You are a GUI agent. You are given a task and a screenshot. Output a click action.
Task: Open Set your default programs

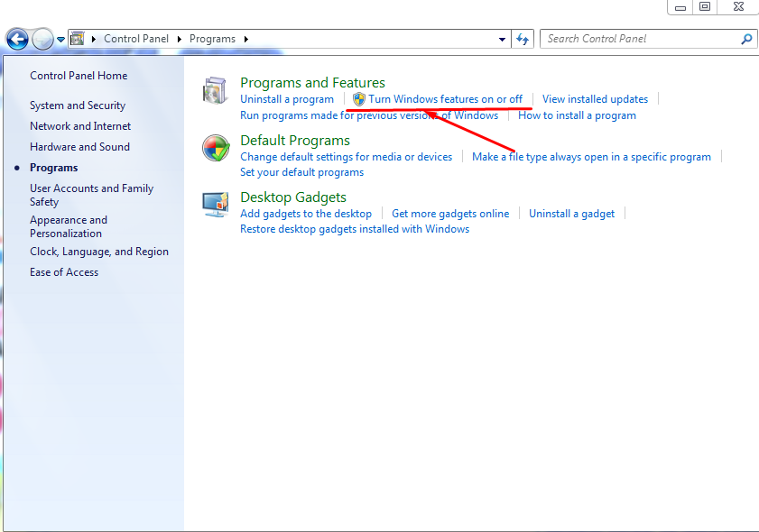[301, 172]
